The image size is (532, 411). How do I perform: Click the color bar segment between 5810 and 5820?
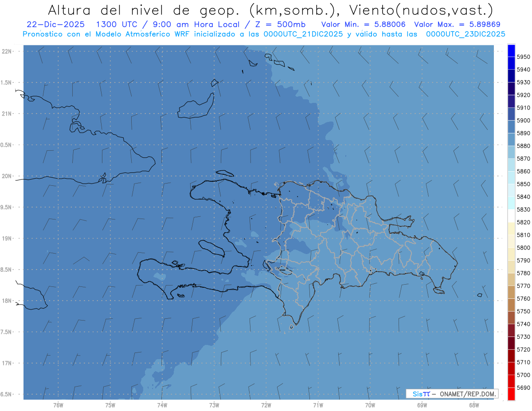coord(511,228)
